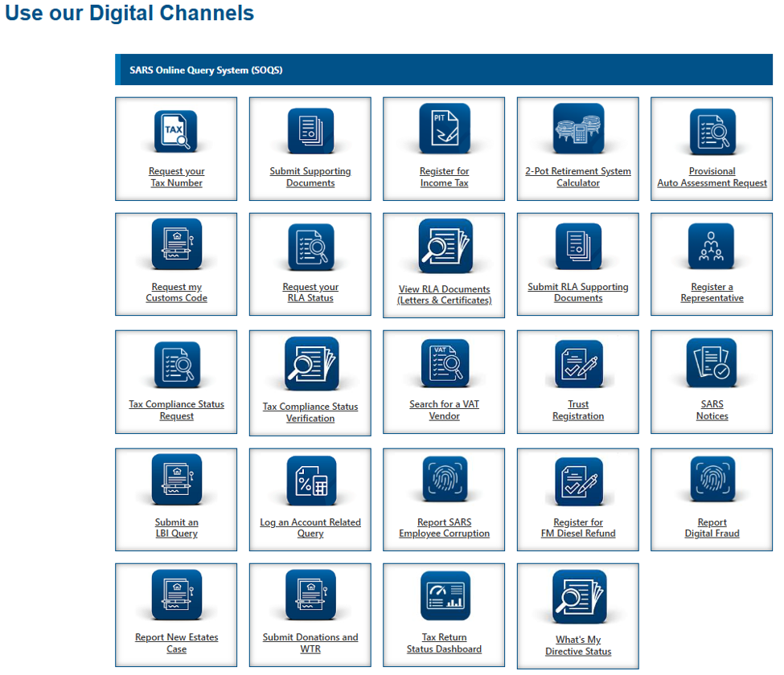This screenshot has width=784, height=675.
Task: Click the Use our Digital Channels heading
Action: coord(129,13)
